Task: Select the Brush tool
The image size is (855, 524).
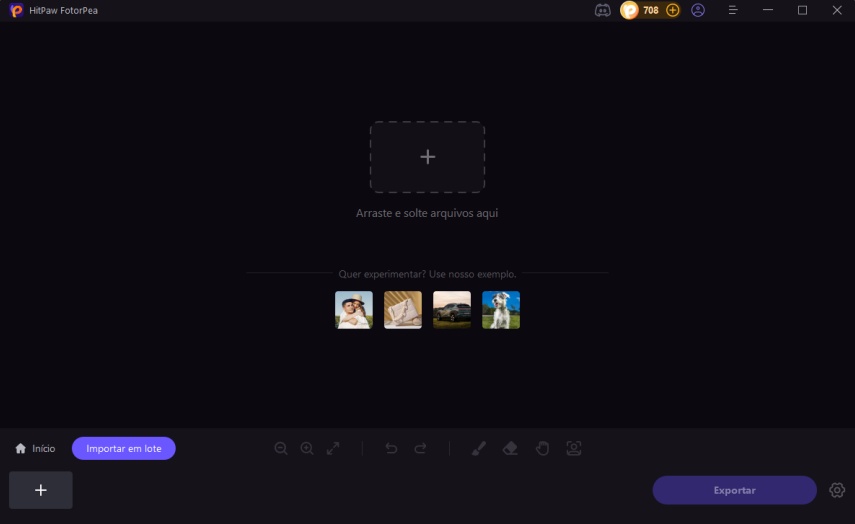Action: point(478,449)
